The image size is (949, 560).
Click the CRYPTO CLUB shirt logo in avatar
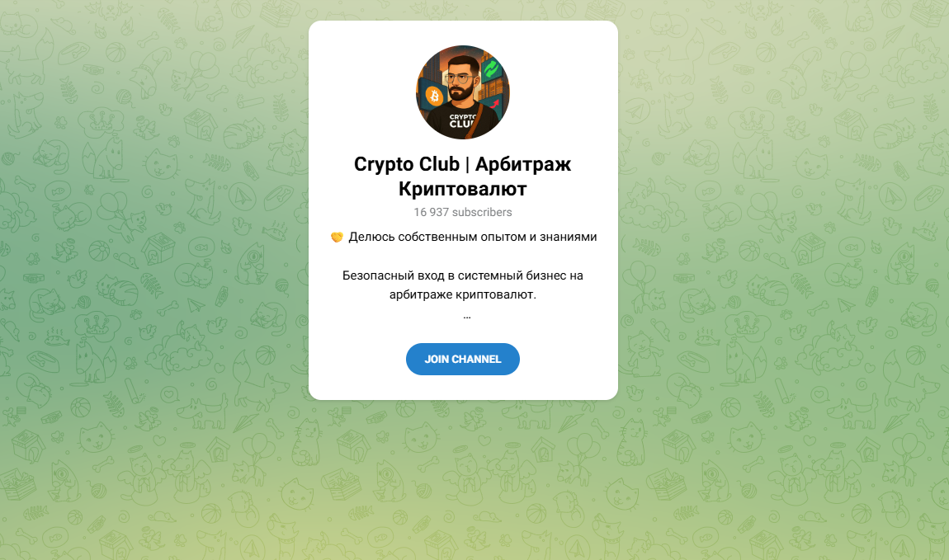coord(463,120)
